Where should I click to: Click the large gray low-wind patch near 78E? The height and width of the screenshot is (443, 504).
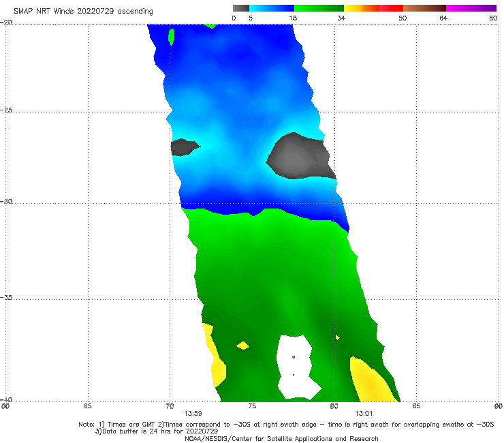click(x=299, y=157)
